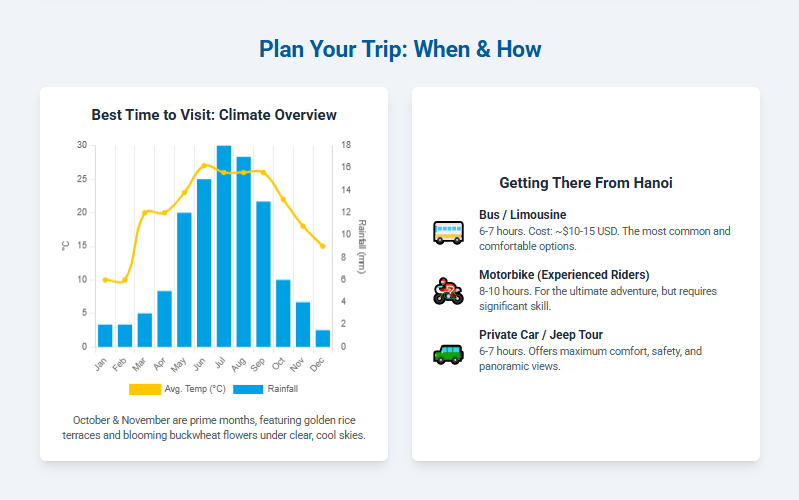799x500 pixels.
Task: Click the bus icon beside Bus / Limousine
Action: (x=448, y=232)
